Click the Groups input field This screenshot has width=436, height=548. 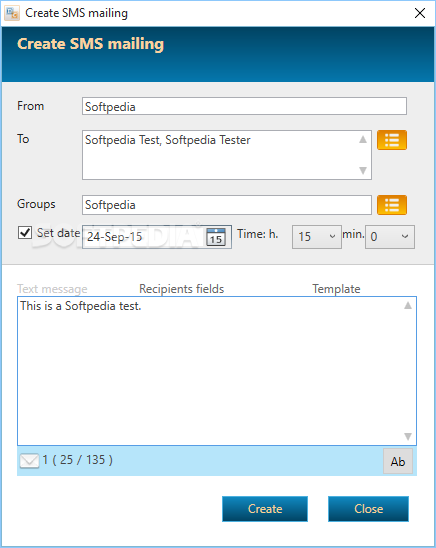tap(227, 205)
